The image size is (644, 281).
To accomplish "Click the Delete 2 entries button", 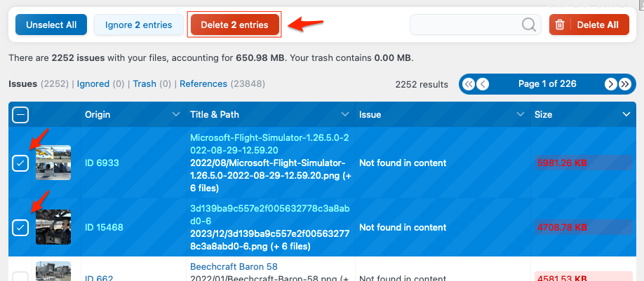I will [x=234, y=25].
